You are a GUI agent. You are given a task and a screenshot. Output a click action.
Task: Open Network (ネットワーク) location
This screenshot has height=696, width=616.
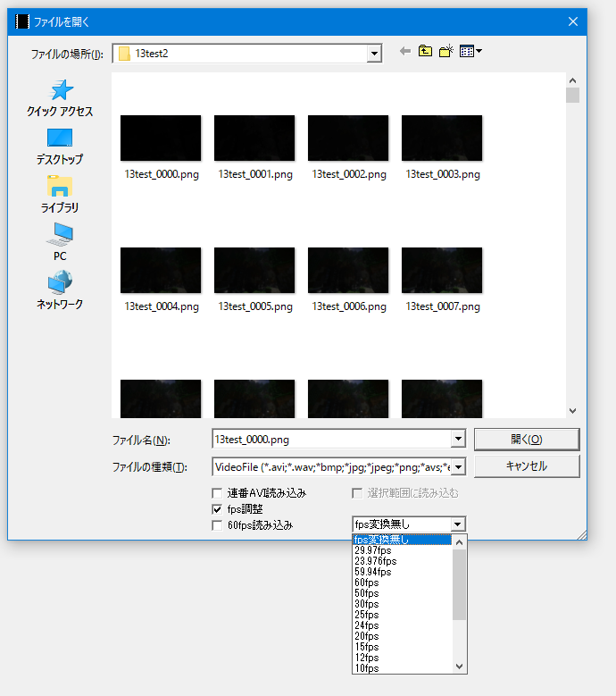pyautogui.click(x=60, y=290)
